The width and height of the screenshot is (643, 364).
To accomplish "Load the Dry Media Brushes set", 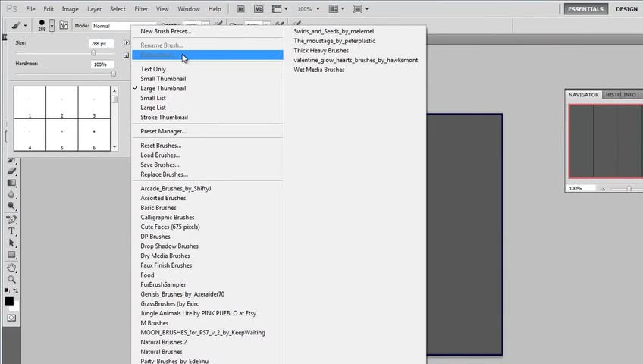I will click(x=165, y=256).
